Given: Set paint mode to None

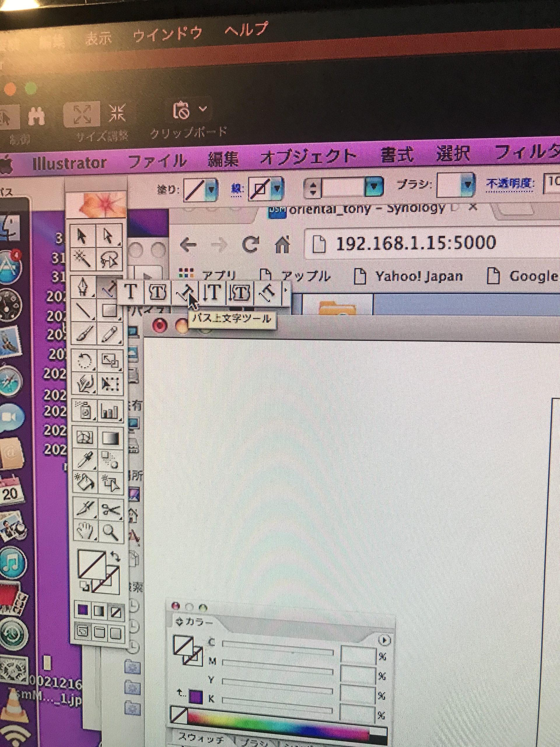Looking at the screenshot, I should point(116,612).
